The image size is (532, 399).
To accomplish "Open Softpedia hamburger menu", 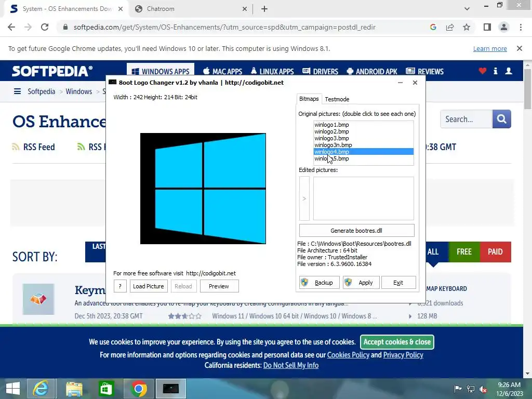I will coord(17,91).
